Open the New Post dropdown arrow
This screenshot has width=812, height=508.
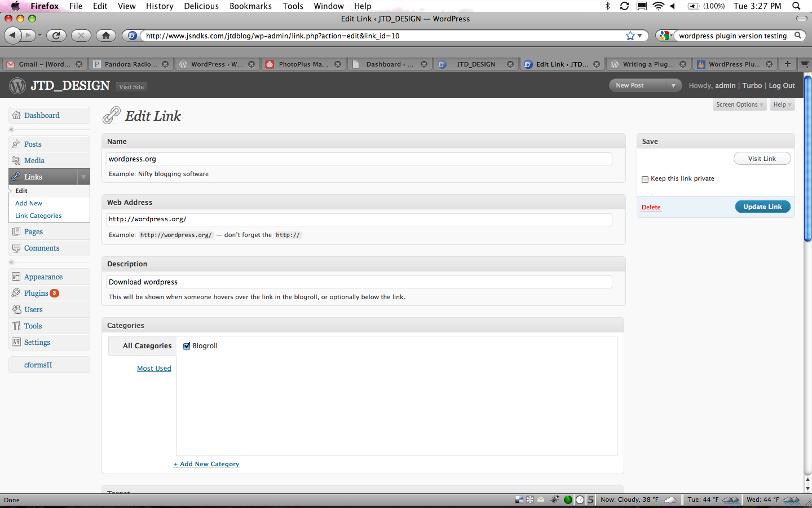pyautogui.click(x=673, y=85)
